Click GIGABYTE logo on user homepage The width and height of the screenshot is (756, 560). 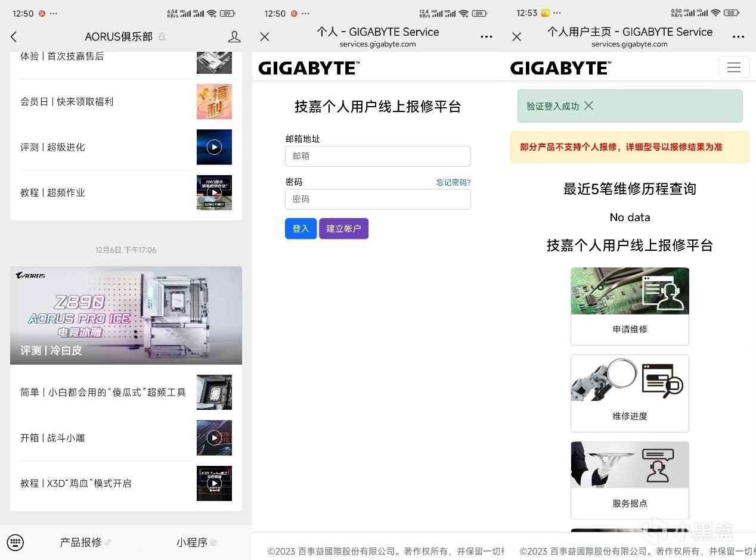tap(560, 68)
